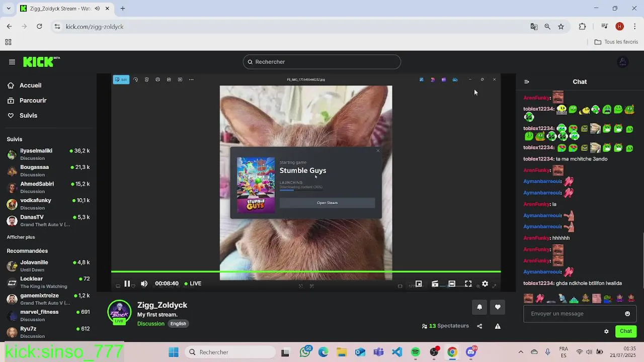Open ilyaselmaliki followed channel

[x=48, y=154]
